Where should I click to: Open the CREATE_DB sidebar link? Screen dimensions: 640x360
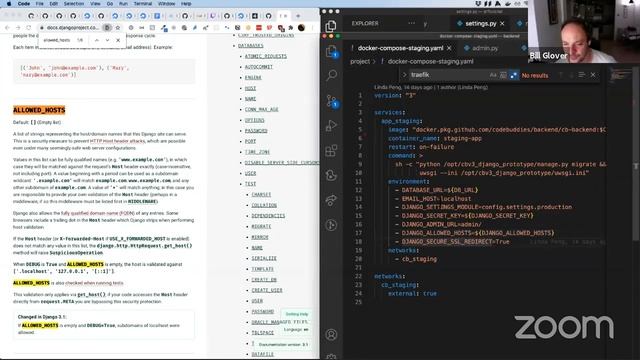(264, 280)
